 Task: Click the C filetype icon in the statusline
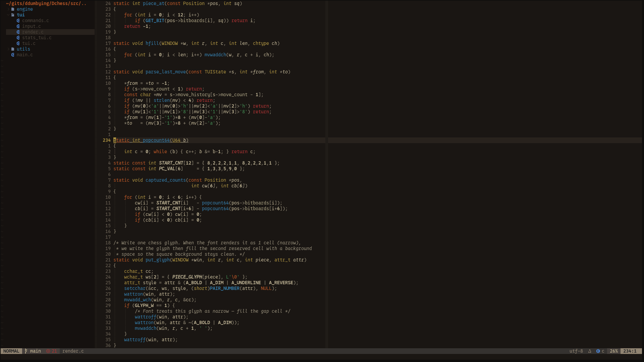coord(598,351)
